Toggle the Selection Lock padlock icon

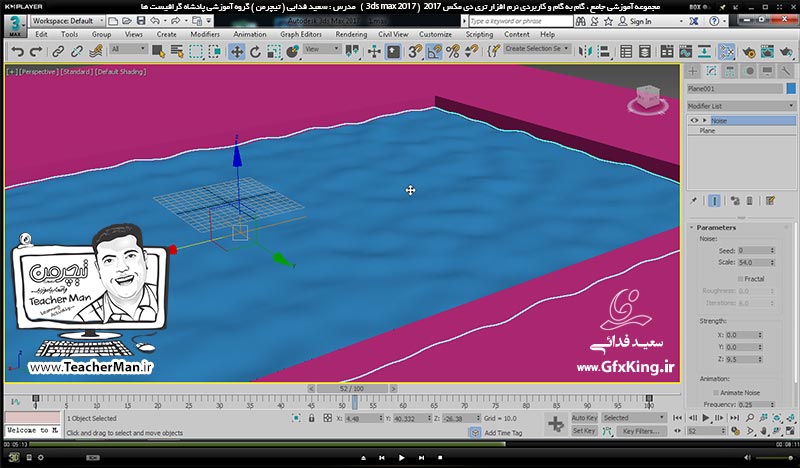[312, 418]
